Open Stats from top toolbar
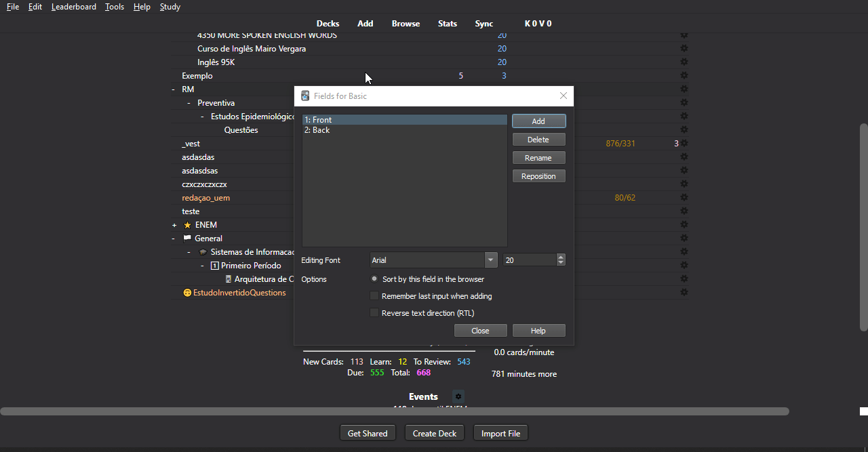The width and height of the screenshot is (868, 452). pyautogui.click(x=448, y=24)
